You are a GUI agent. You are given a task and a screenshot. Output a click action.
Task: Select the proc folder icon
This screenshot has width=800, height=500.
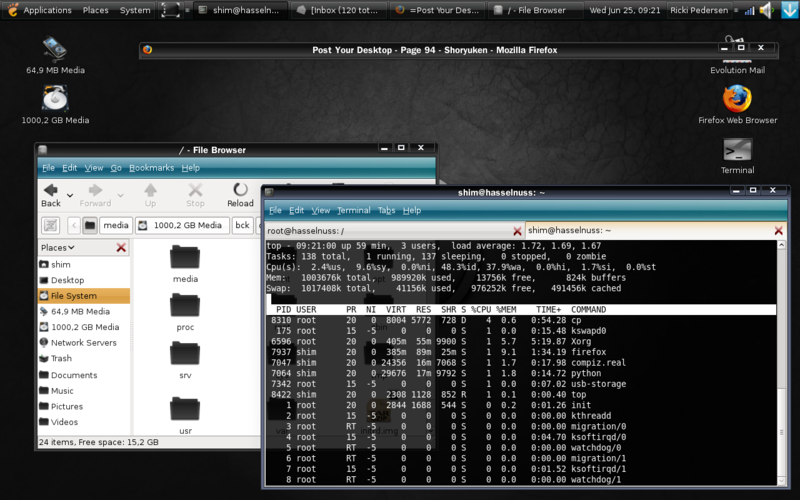coord(185,305)
